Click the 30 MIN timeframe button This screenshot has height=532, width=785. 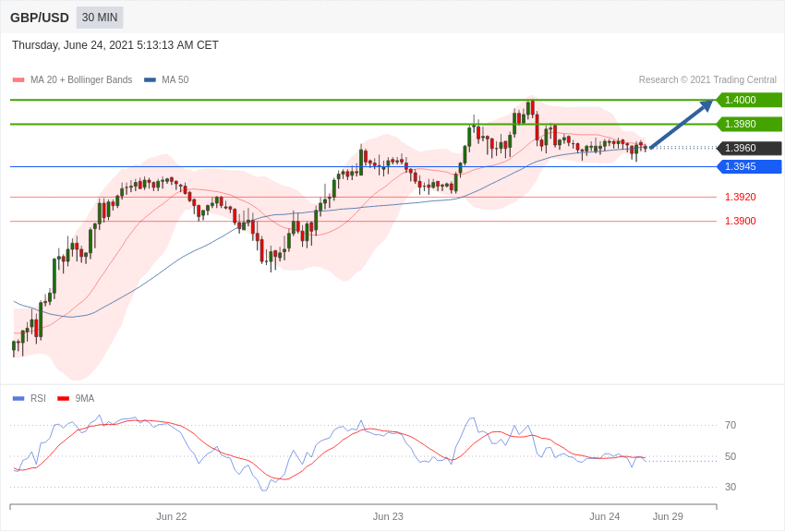point(100,18)
